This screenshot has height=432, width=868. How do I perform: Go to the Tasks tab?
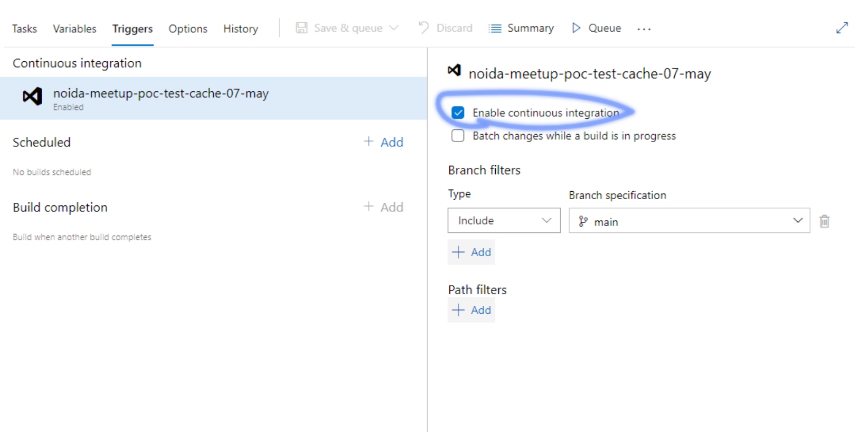(24, 29)
